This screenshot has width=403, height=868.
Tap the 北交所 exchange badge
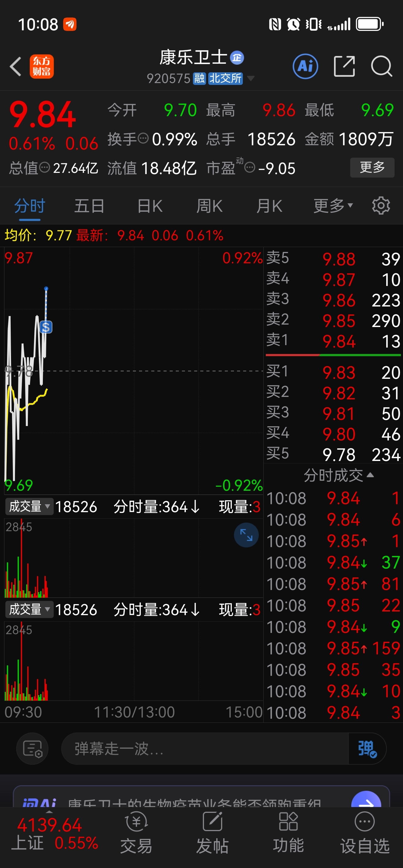[x=225, y=78]
